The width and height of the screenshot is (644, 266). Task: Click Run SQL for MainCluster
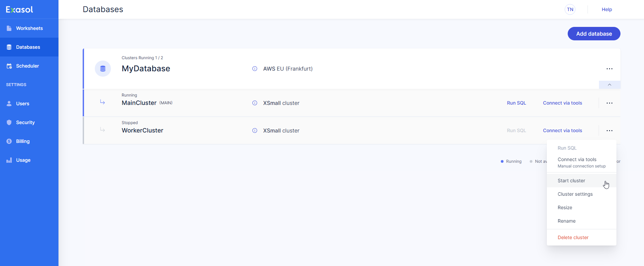tap(516, 103)
